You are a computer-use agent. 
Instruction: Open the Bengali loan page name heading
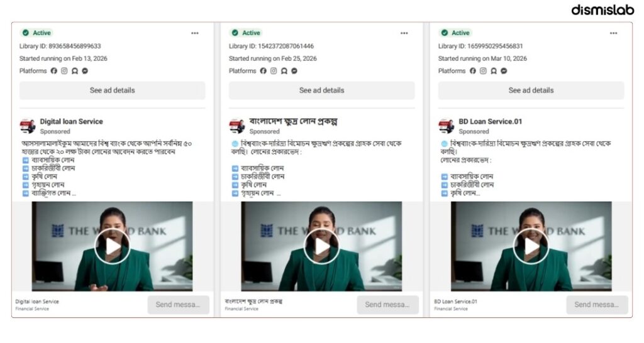pyautogui.click(x=293, y=121)
